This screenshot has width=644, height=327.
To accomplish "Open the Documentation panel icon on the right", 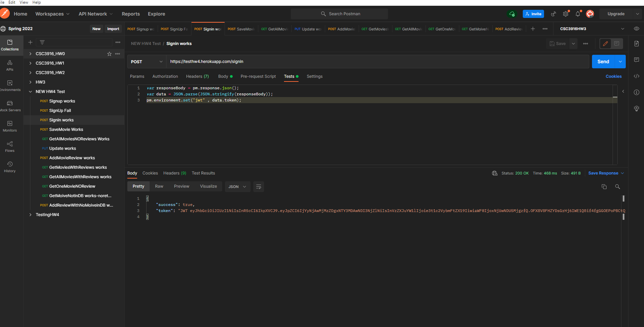I will click(x=637, y=43).
